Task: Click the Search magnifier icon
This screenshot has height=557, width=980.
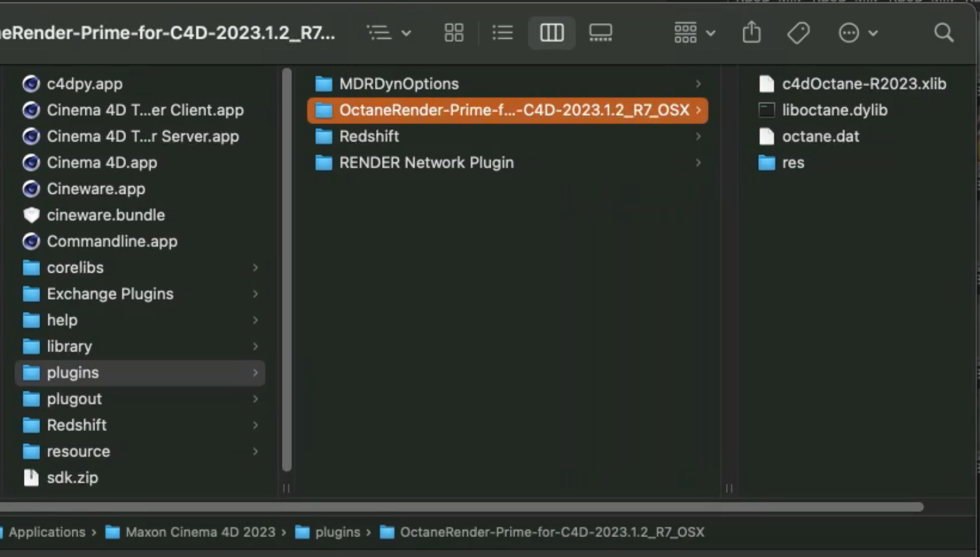Action: (943, 32)
